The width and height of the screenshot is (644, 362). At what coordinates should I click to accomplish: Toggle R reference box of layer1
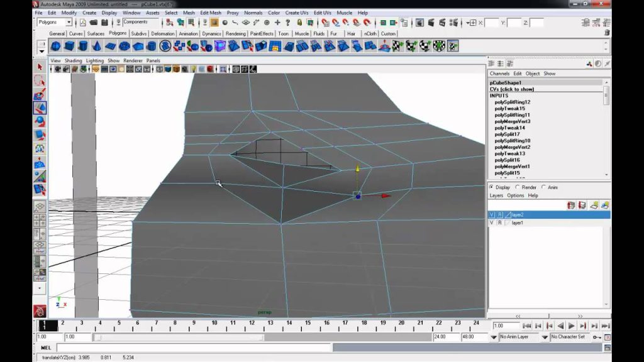(x=500, y=223)
